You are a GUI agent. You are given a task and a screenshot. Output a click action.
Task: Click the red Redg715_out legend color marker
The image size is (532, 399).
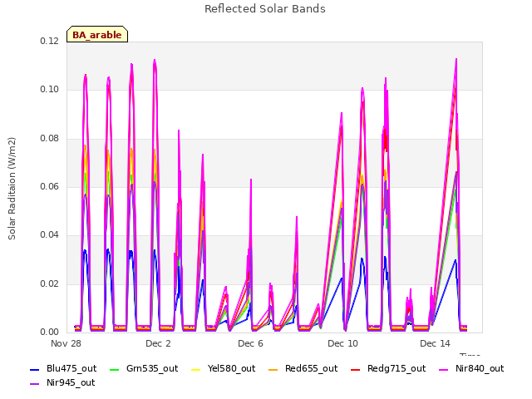(x=356, y=369)
